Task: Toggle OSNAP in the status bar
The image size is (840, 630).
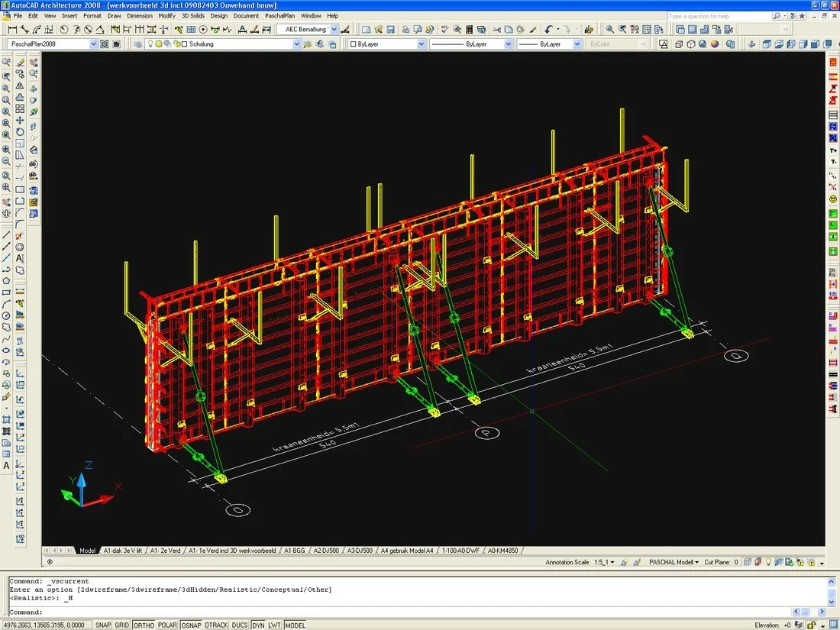Action: (x=191, y=625)
